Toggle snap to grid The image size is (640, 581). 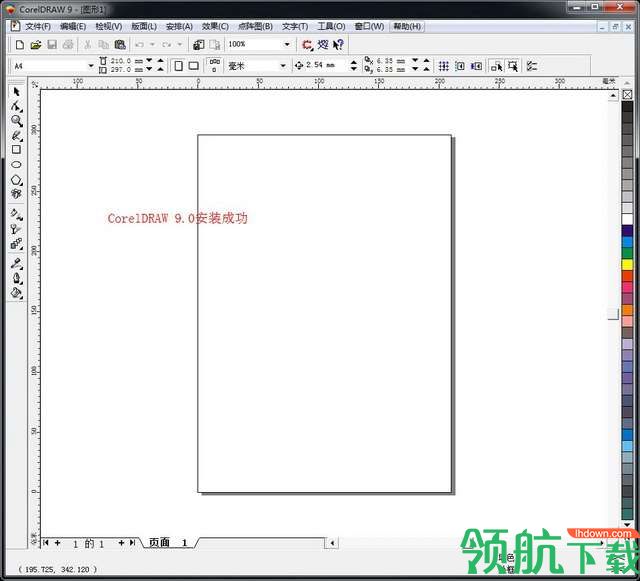tap(444, 66)
